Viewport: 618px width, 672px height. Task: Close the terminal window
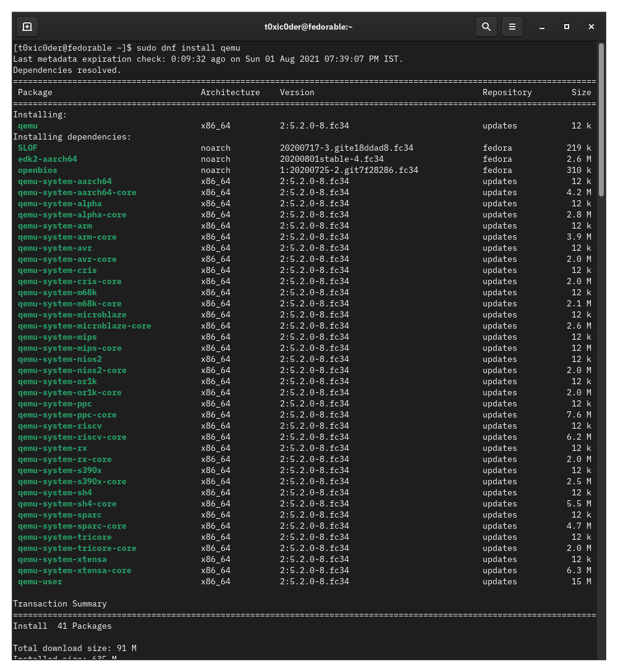pos(591,27)
